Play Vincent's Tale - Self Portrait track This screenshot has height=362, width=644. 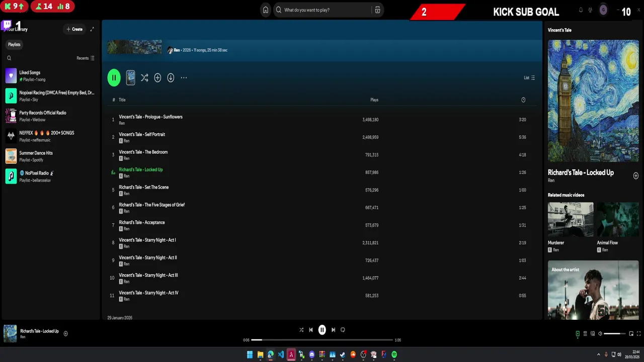pyautogui.click(x=322, y=137)
